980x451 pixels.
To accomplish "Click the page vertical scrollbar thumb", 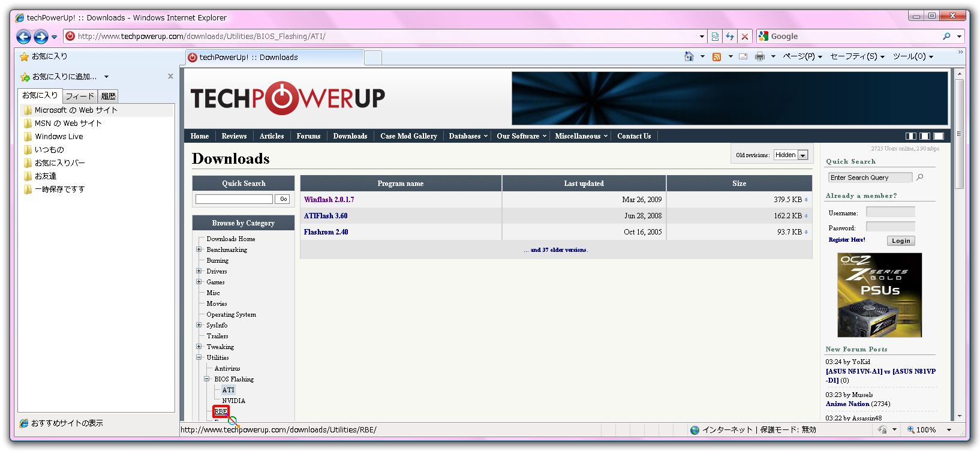I will coord(960,133).
